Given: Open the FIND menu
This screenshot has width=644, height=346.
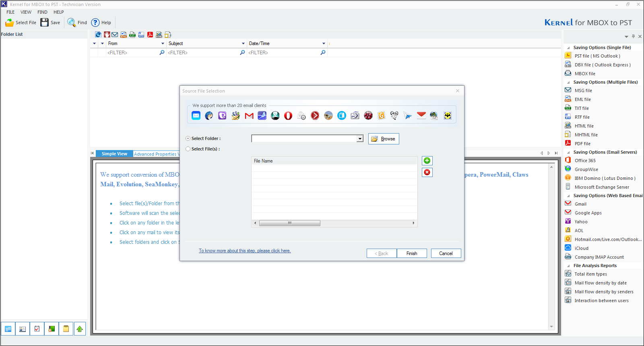Looking at the screenshot, I should pos(42,12).
